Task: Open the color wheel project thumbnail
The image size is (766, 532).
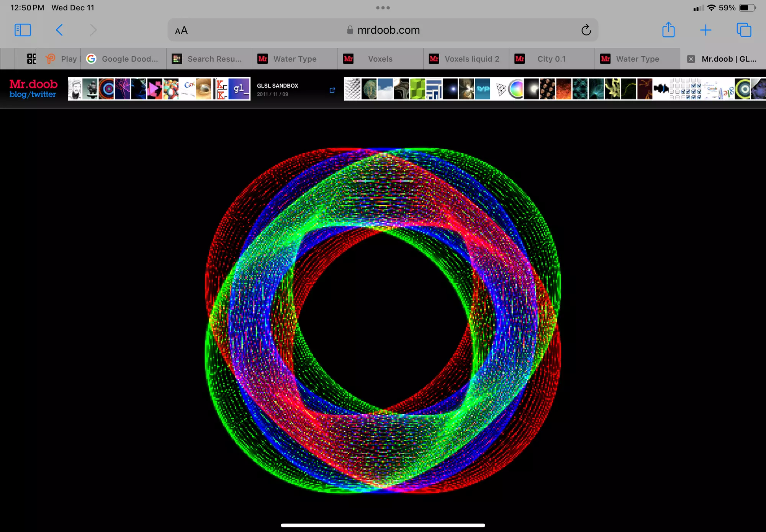Action: click(x=516, y=89)
